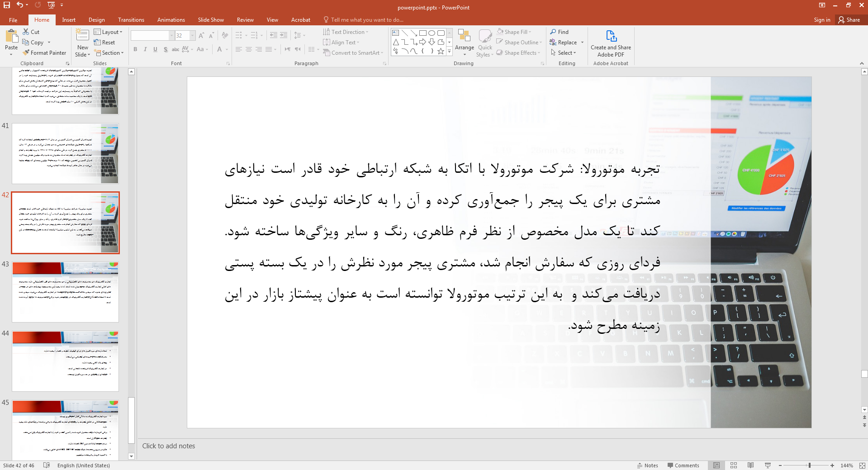Align text left in paragraph group
This screenshot has width=868, height=470.
pyautogui.click(x=239, y=49)
